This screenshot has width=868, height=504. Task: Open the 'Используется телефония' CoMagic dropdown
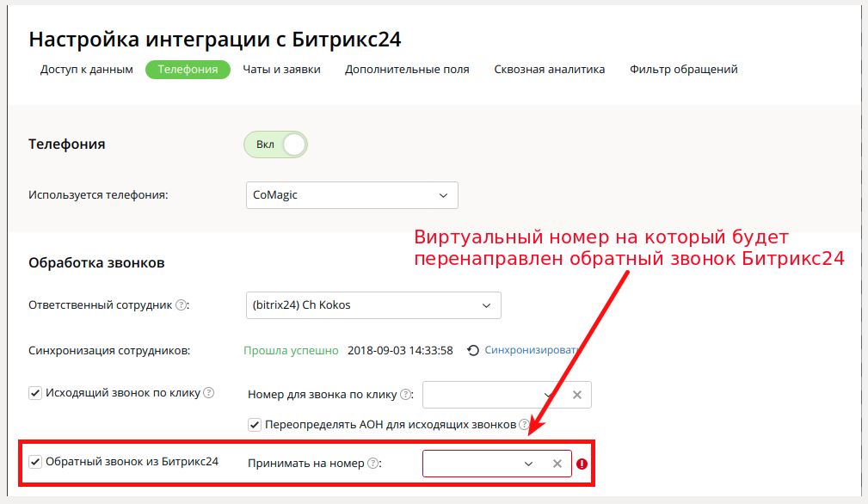[x=352, y=195]
